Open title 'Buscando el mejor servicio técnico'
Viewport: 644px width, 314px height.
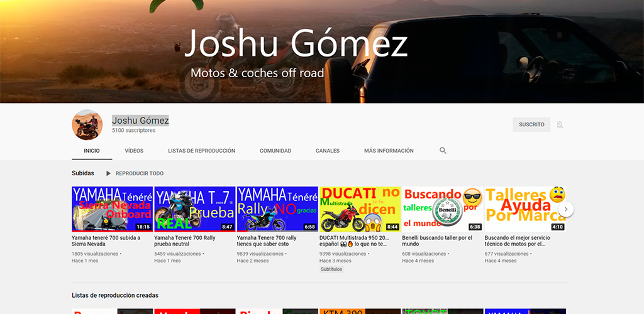click(x=517, y=241)
